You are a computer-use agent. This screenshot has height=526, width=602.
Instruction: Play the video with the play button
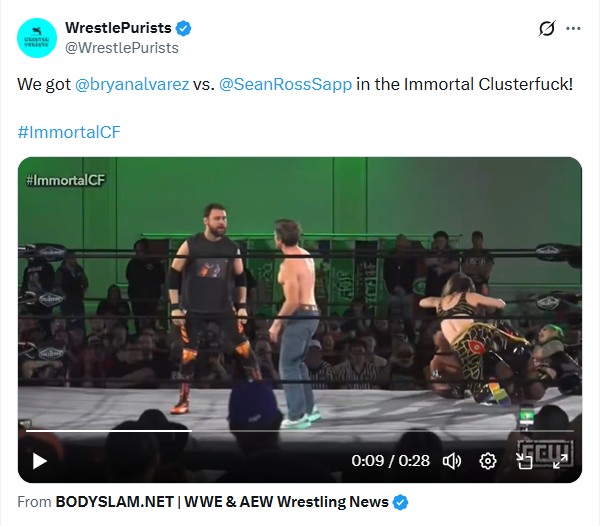tap(39, 461)
